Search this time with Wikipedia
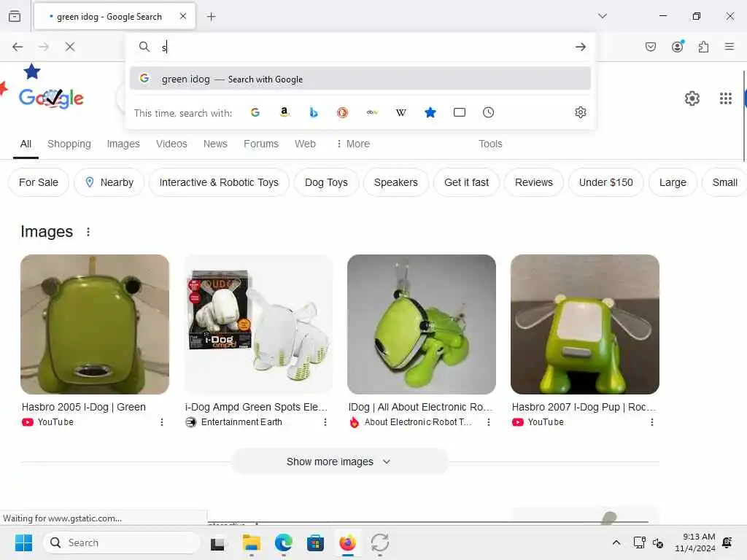 coord(400,112)
